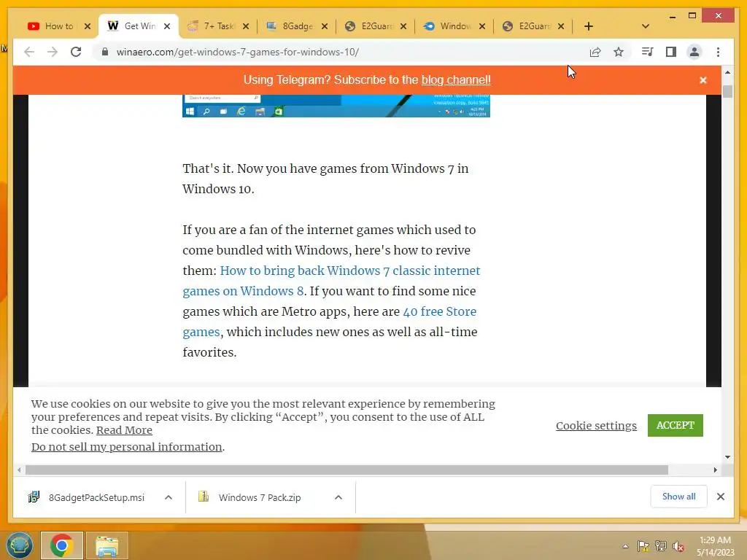Image resolution: width=747 pixels, height=560 pixels.
Task: Expand the tab search chevron
Action: (646, 26)
